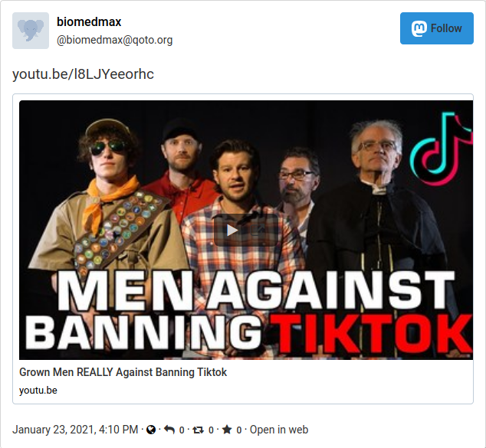The height and width of the screenshot is (448, 486).
Task: Click the elephant avatar of biomedmax
Action: (31, 31)
